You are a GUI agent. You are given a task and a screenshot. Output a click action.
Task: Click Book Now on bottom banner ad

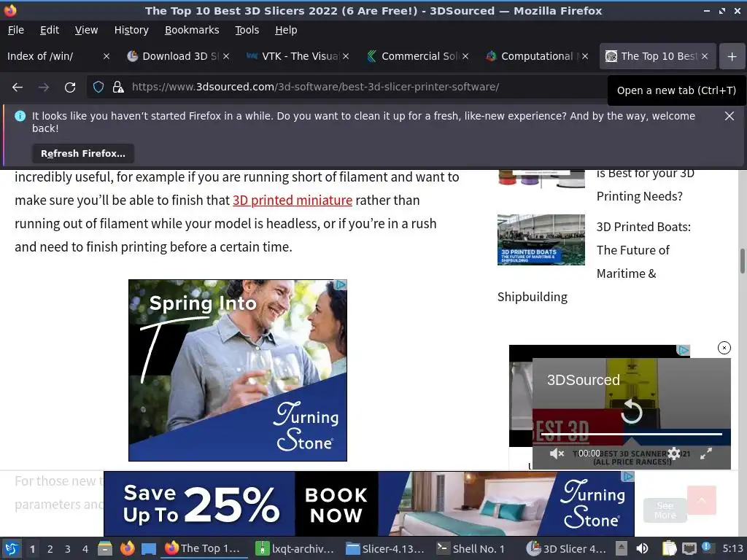pyautogui.click(x=336, y=505)
